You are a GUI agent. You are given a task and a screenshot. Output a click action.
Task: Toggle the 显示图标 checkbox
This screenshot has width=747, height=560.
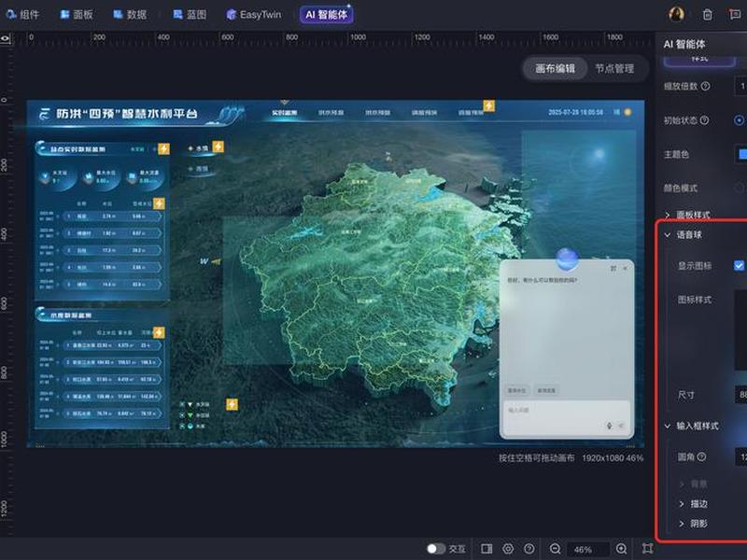[739, 265]
